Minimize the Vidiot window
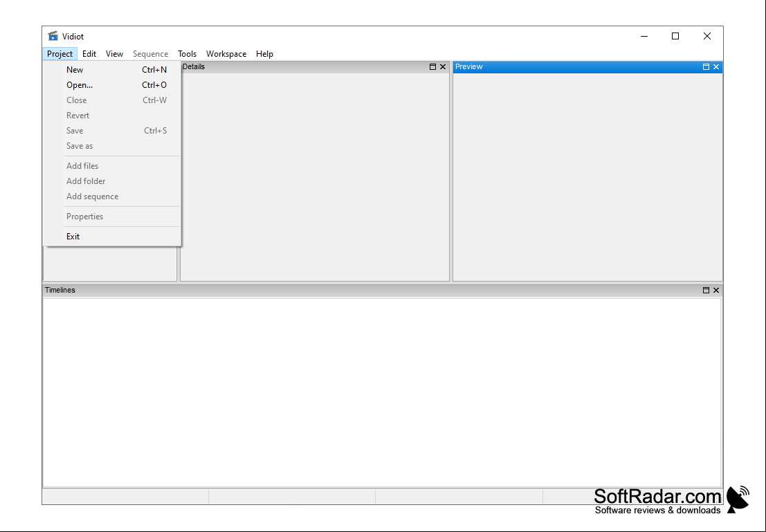Viewport: 766px width, 532px height. click(644, 36)
